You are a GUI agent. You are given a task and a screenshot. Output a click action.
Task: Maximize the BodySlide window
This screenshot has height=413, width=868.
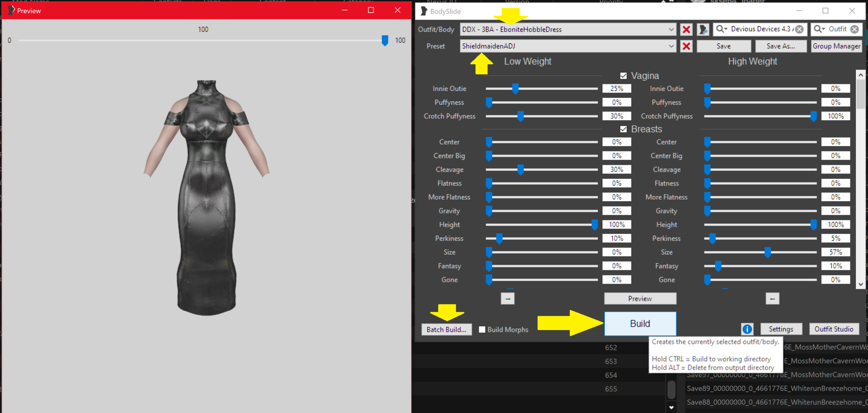pyautogui.click(x=825, y=10)
